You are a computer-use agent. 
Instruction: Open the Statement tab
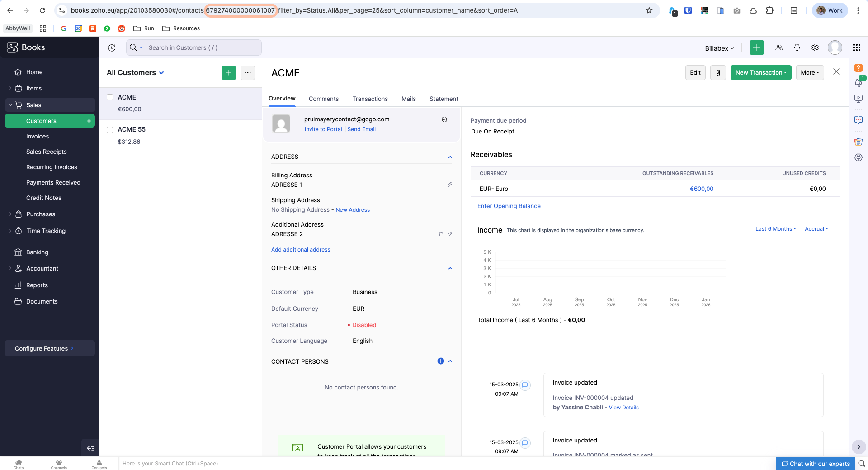click(x=443, y=99)
